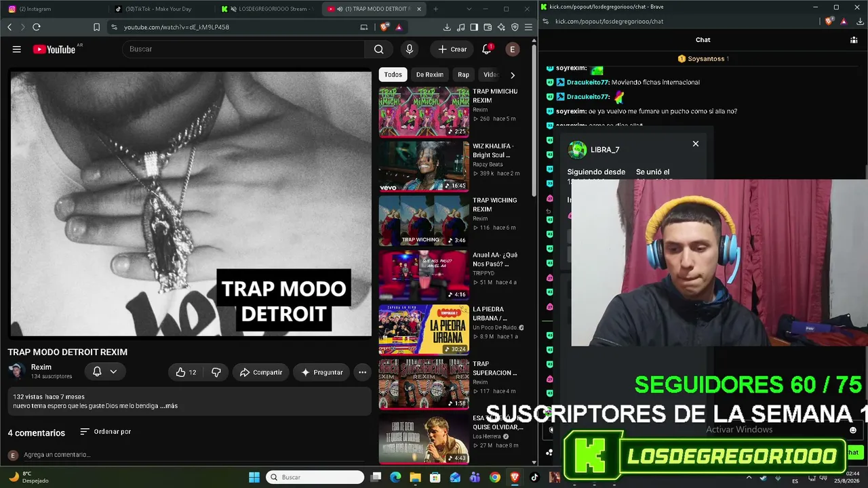Open Brave Shields in the YouTube window

384,27
